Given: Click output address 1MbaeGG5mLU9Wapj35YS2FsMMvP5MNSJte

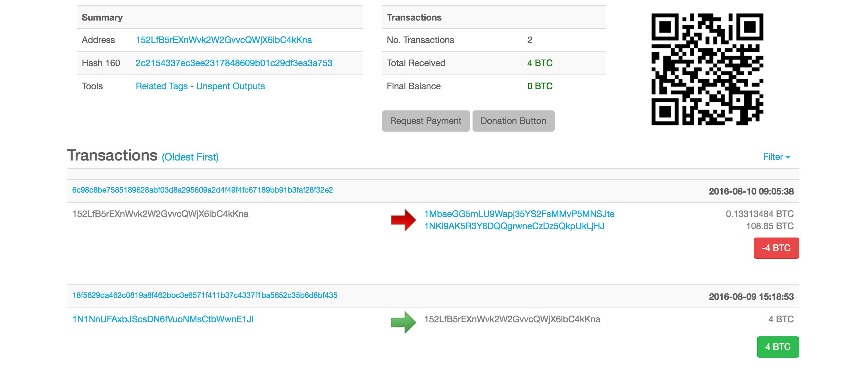Looking at the screenshot, I should [x=519, y=213].
